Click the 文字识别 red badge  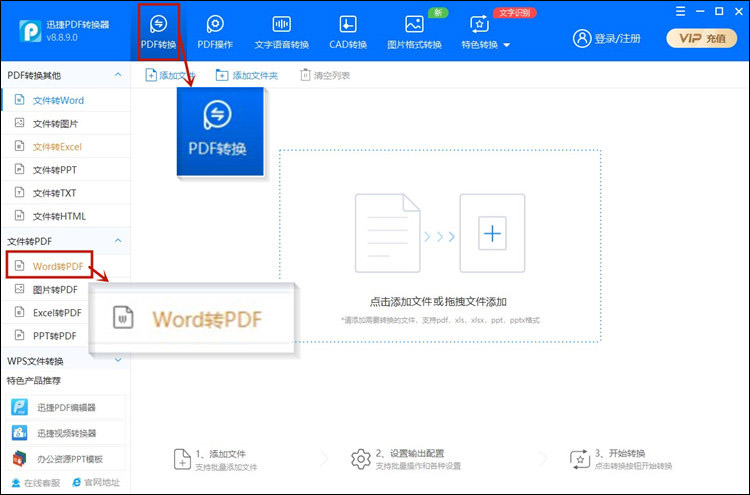[x=515, y=12]
